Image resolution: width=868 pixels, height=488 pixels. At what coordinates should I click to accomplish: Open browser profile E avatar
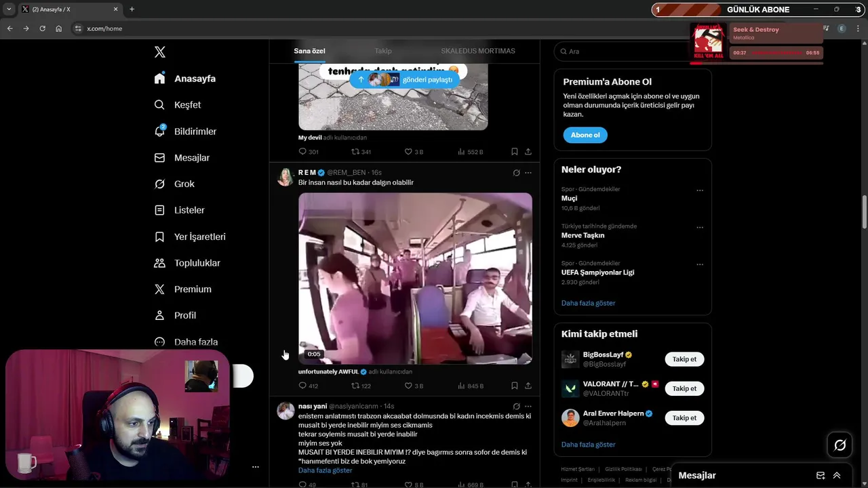[x=842, y=28]
